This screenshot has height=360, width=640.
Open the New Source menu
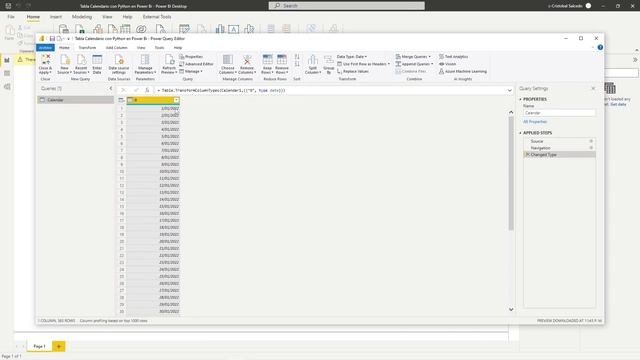coord(64,64)
